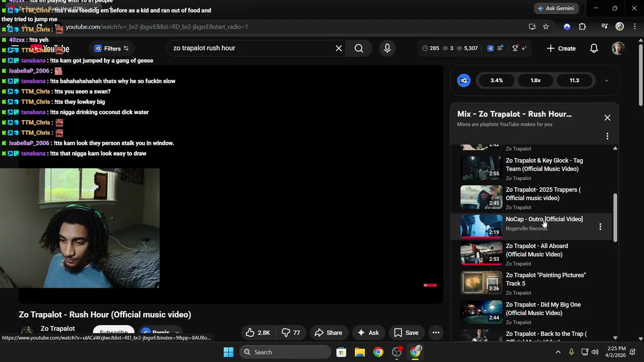Click the Share button
644x362 pixels.
coord(329,332)
